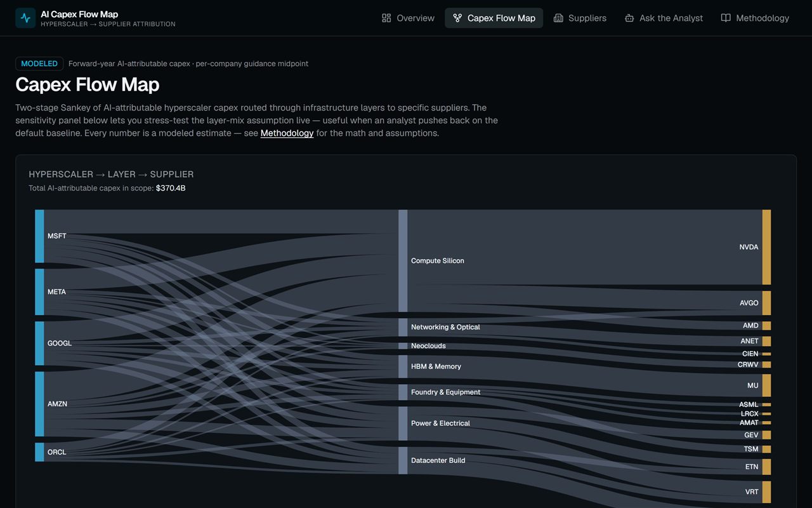Switch to the Suppliers tab
The height and width of the screenshot is (508, 812).
(580, 18)
